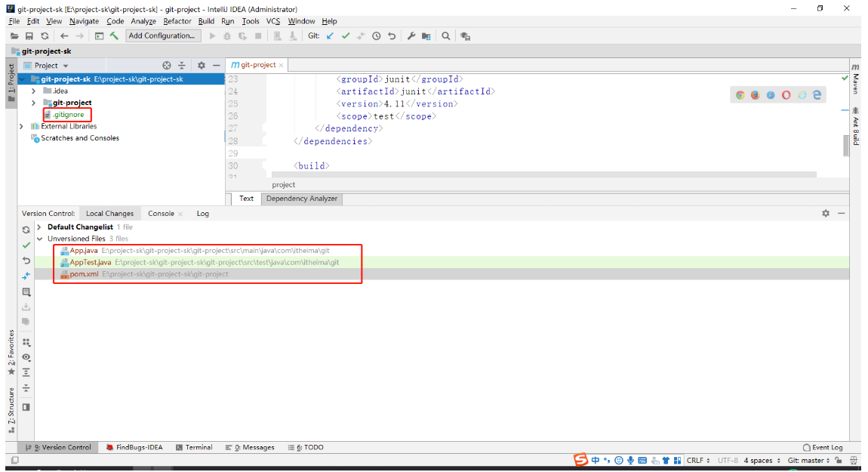Toggle the Project side tool window
868x472 pixels.
pyautogui.click(x=11, y=83)
